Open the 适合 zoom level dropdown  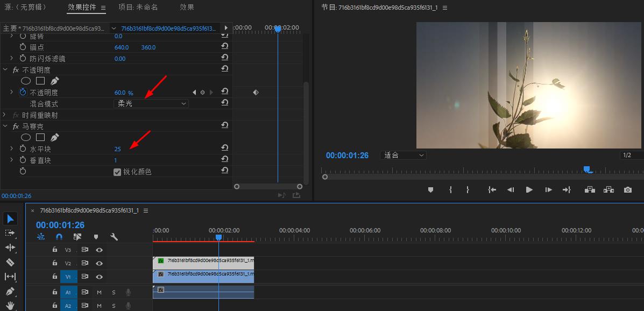coord(403,155)
